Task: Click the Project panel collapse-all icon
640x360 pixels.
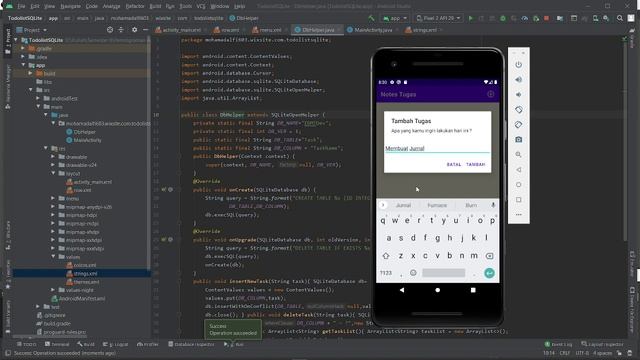Action: pos(121,30)
